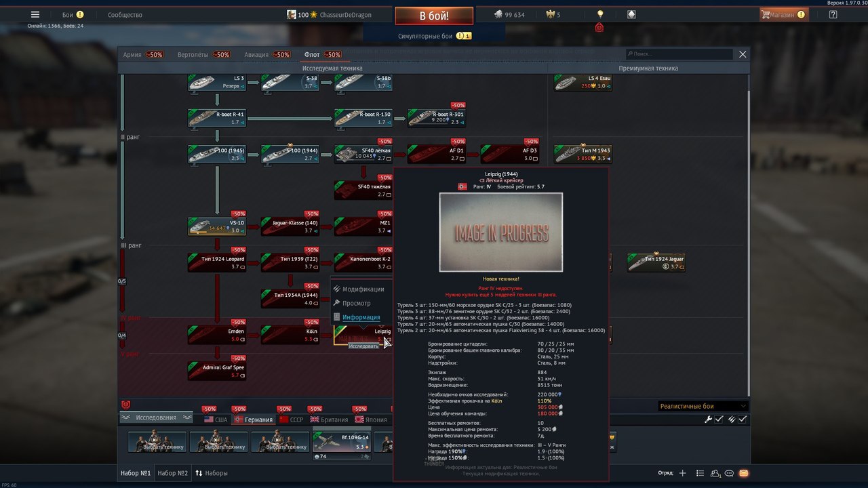Viewport: 868px width, 488px height.
Task: Select the США country tab
Action: [x=217, y=420]
